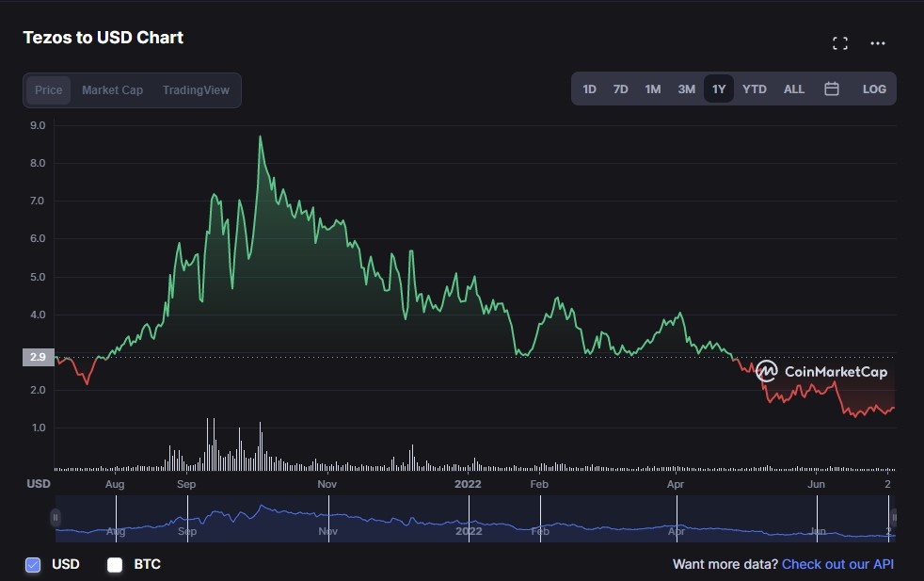
Task: Click the fullscreen expand icon
Action: click(x=840, y=43)
